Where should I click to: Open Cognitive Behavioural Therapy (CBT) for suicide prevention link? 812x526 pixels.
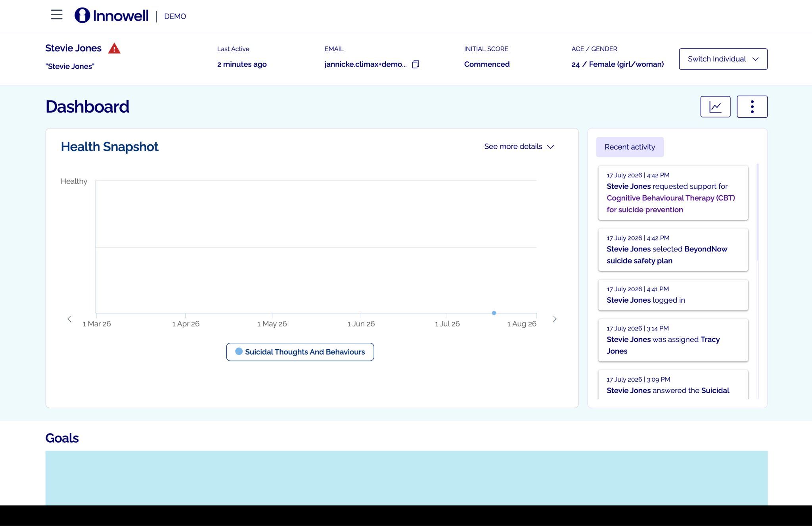click(x=670, y=203)
